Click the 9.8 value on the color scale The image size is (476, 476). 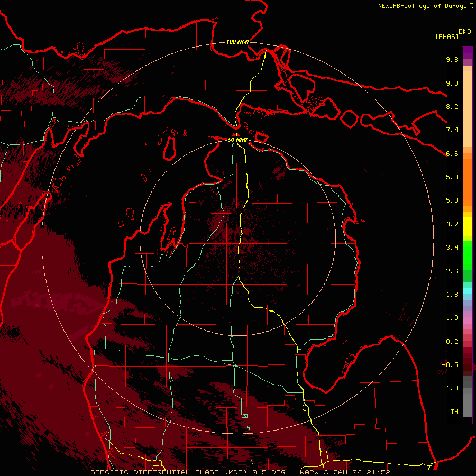point(452,59)
